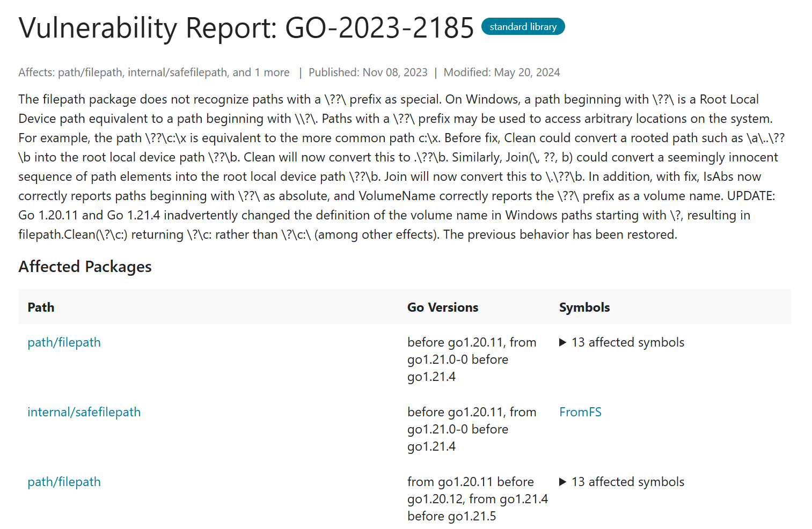
Task: Open path/filepath link in the go1.20.12 row
Action: [x=64, y=482]
